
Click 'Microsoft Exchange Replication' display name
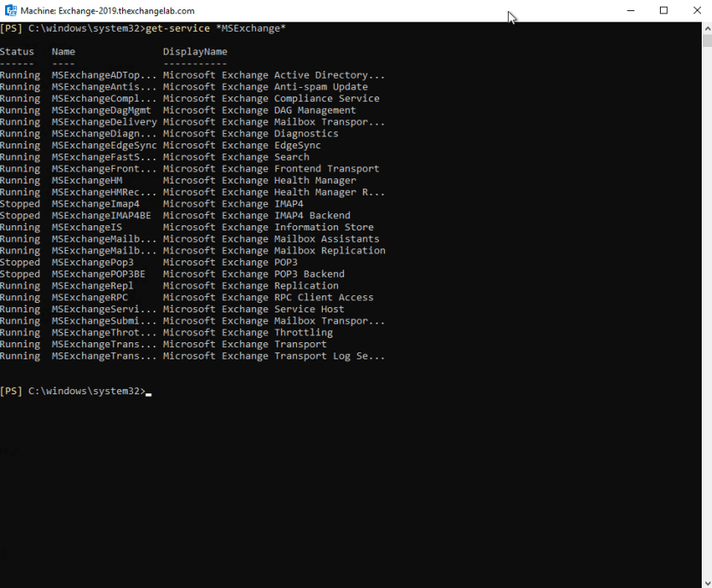pos(251,286)
